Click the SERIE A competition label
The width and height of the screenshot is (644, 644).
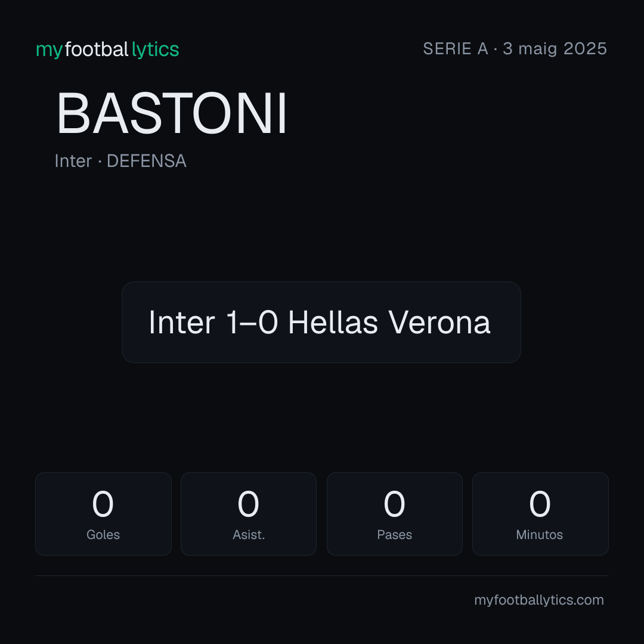456,49
